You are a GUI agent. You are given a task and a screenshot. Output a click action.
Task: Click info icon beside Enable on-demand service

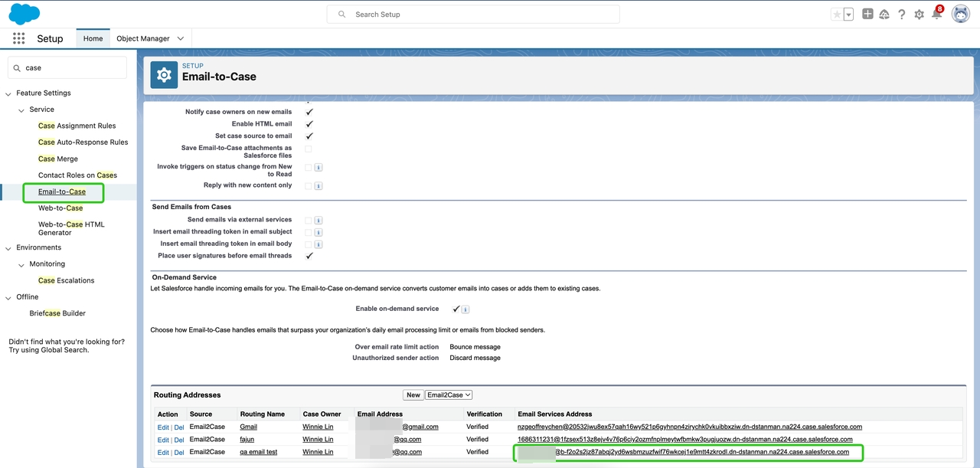click(465, 309)
